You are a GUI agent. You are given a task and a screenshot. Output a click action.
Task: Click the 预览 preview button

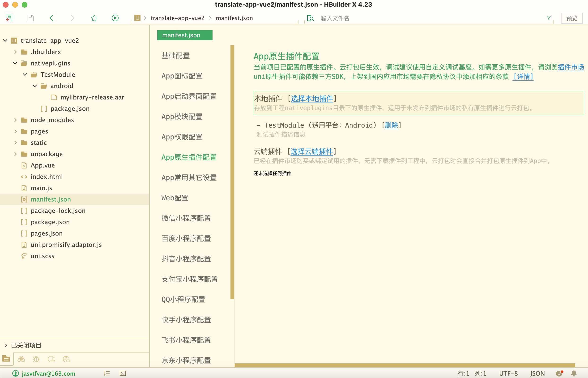coord(572,18)
